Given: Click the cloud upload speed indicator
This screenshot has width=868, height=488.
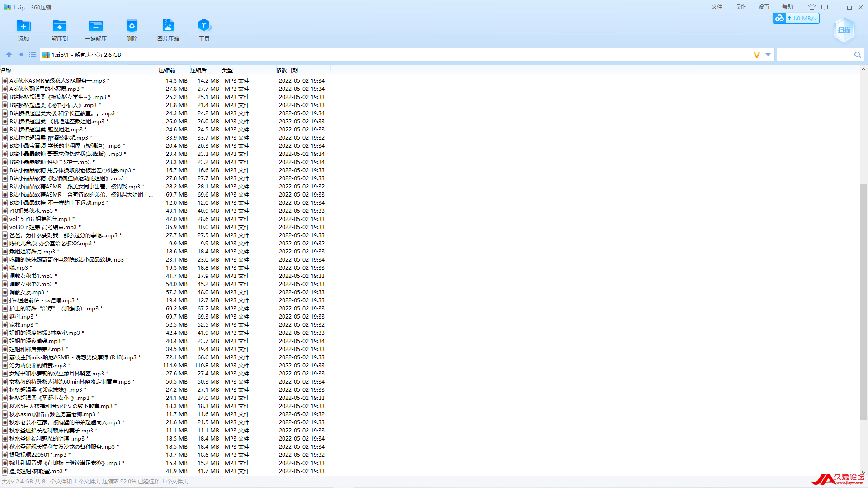Looking at the screenshot, I should 796,19.
